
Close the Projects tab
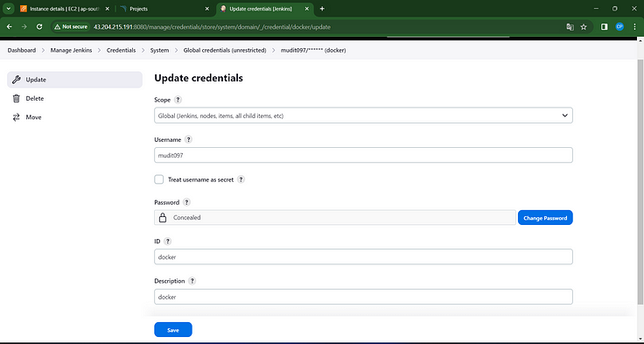207,9
